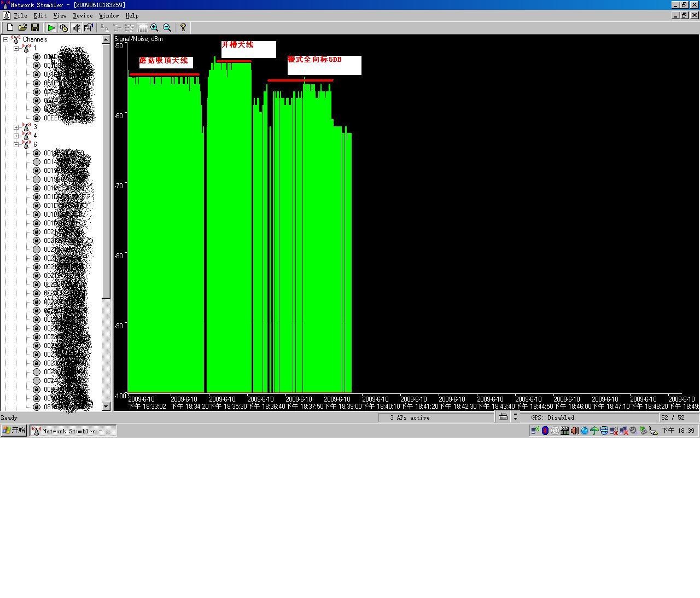Click the system tray clock

(x=678, y=431)
